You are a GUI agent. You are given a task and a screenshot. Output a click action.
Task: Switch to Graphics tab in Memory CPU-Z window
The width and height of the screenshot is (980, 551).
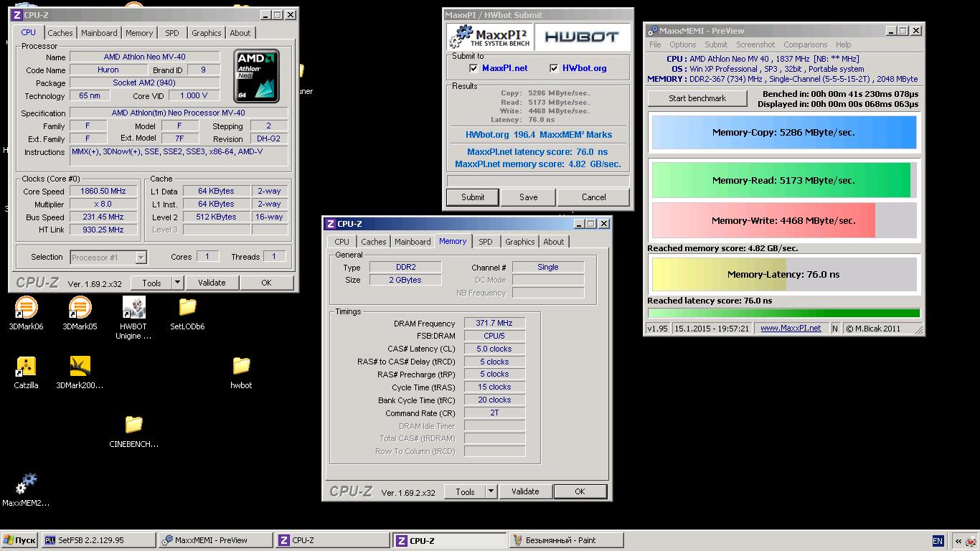[x=519, y=242]
